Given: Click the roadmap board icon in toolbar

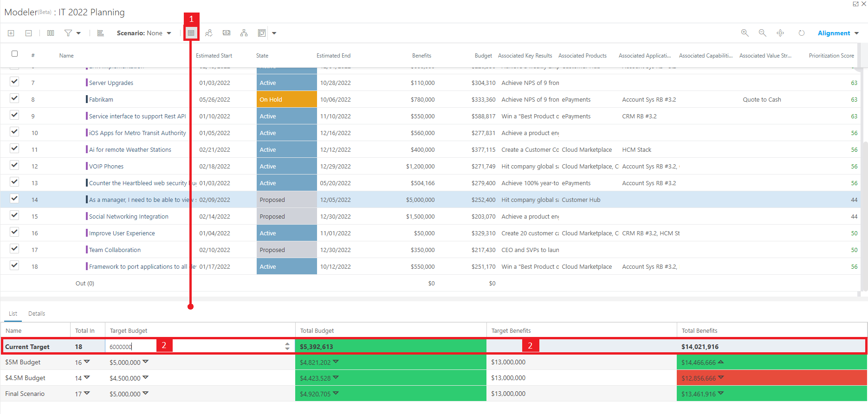Looking at the screenshot, I should [262, 33].
